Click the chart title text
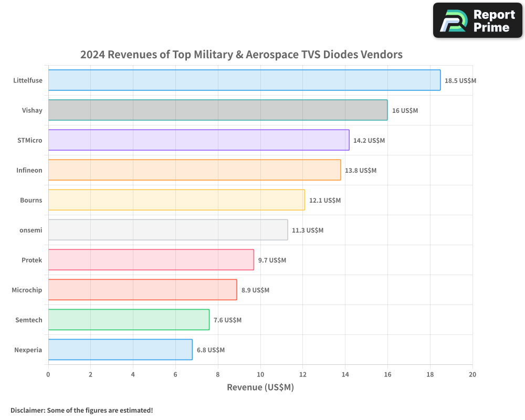 [x=241, y=55]
